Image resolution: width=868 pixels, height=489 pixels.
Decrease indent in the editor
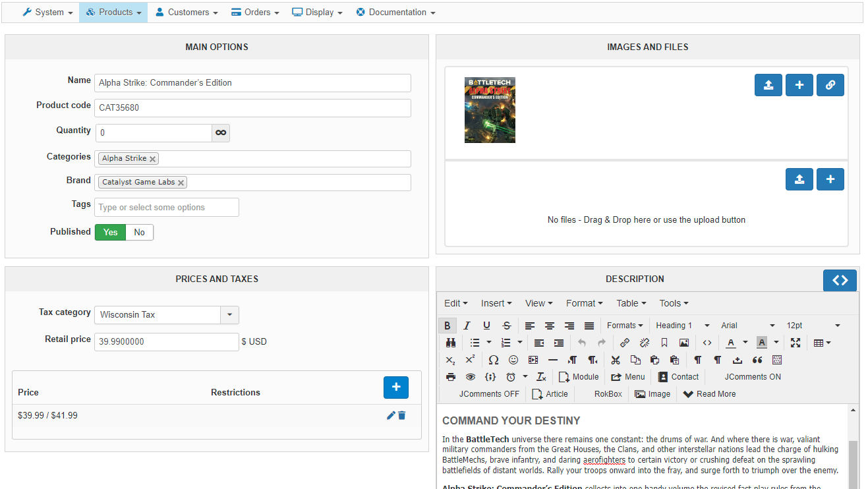pyautogui.click(x=539, y=343)
